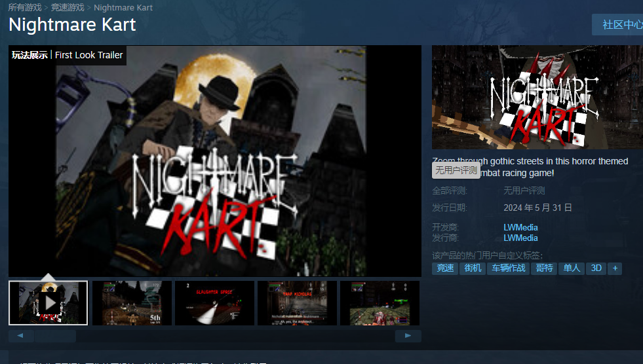
Task: Open the 单人 tag
Action: click(x=572, y=268)
